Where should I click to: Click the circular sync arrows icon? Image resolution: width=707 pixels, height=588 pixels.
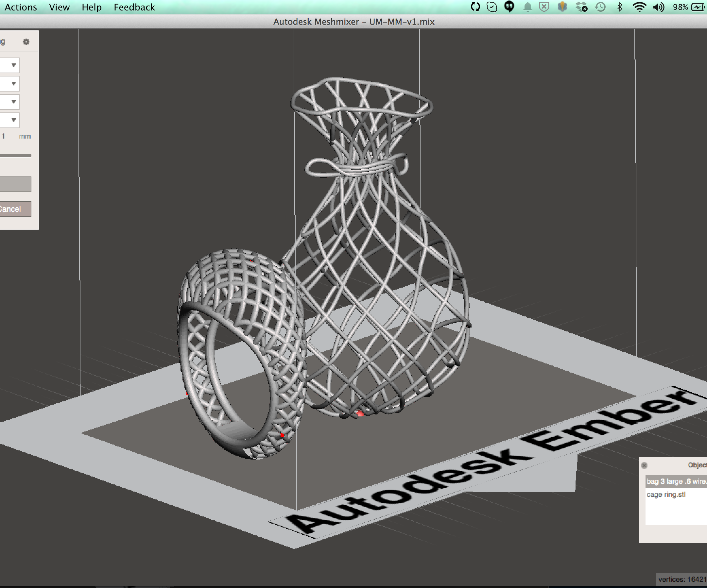[x=476, y=7]
